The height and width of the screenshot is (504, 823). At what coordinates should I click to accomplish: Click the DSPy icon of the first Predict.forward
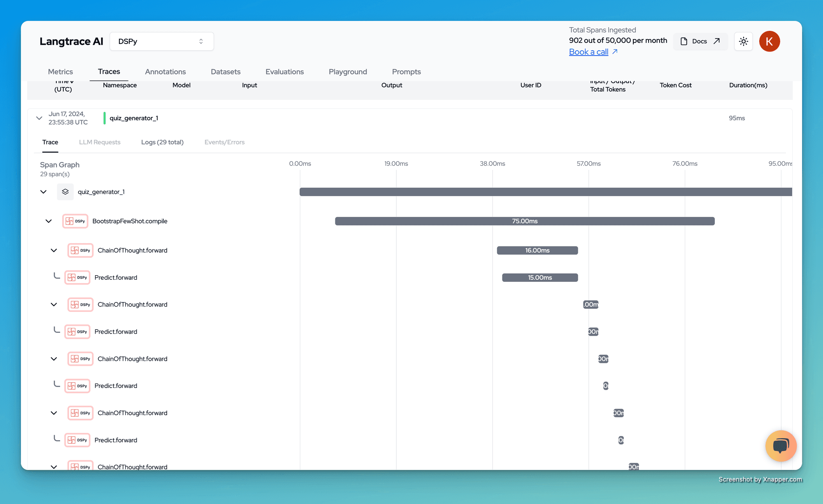(77, 278)
